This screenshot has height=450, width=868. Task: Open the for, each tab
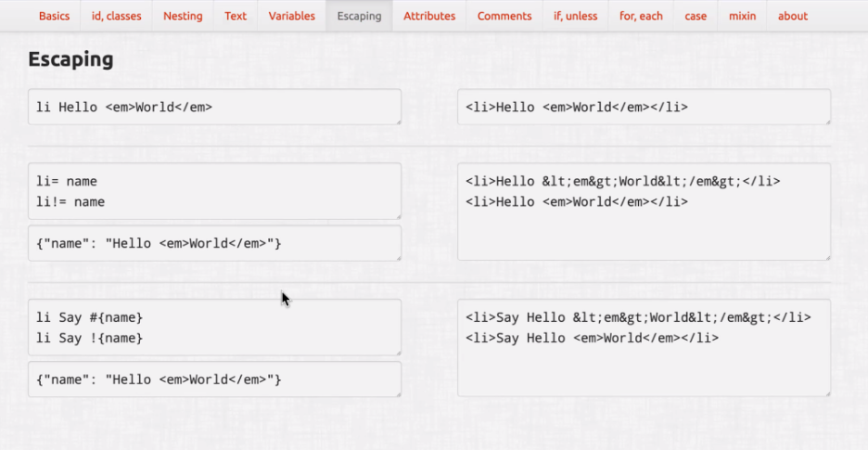point(641,16)
